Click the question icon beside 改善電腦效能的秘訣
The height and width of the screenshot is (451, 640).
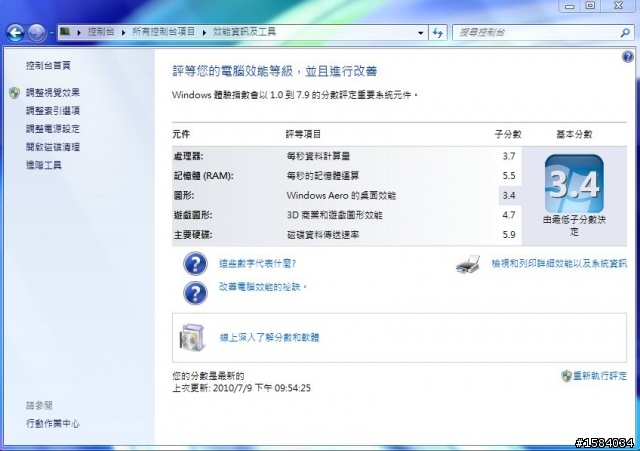[195, 293]
